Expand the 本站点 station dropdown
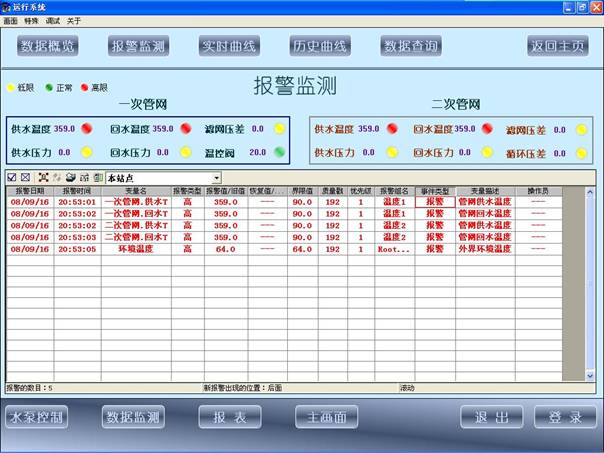Viewport: 604px width, 453px height. (x=216, y=177)
